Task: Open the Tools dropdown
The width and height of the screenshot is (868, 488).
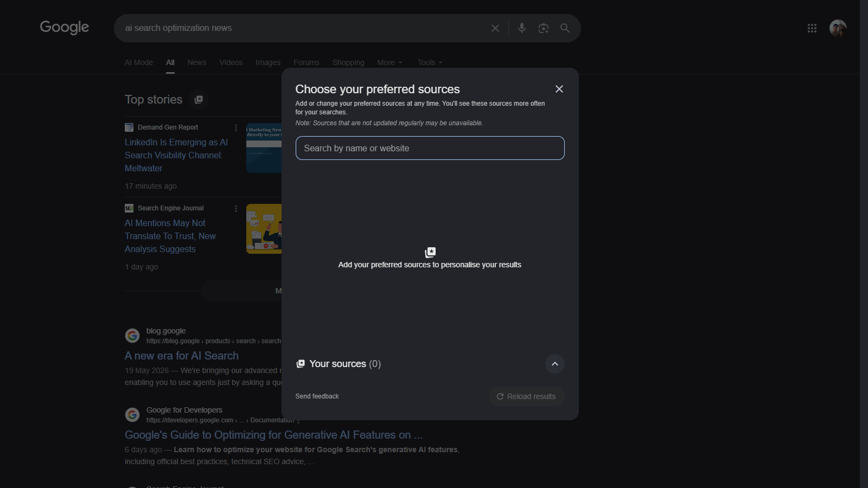Action: [x=430, y=62]
